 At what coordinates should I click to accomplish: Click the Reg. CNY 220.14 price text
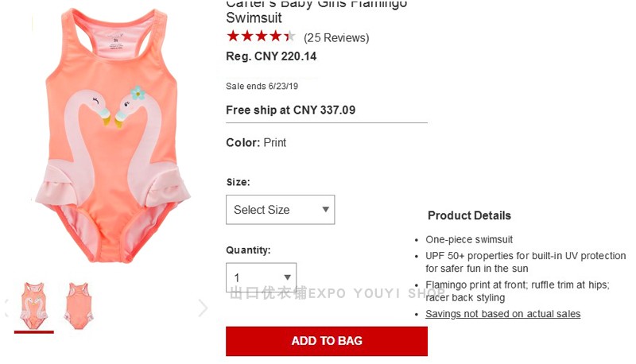pos(271,56)
